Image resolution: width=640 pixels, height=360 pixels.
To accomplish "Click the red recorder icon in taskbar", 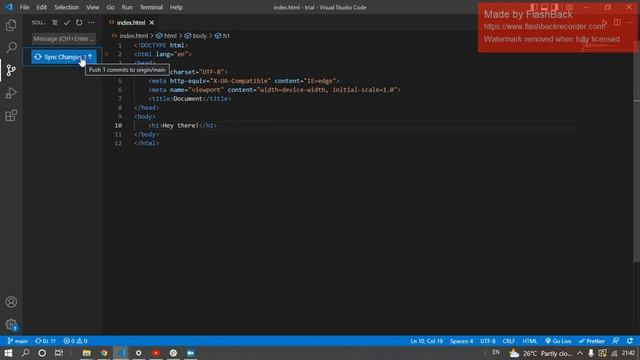I will coord(156,353).
